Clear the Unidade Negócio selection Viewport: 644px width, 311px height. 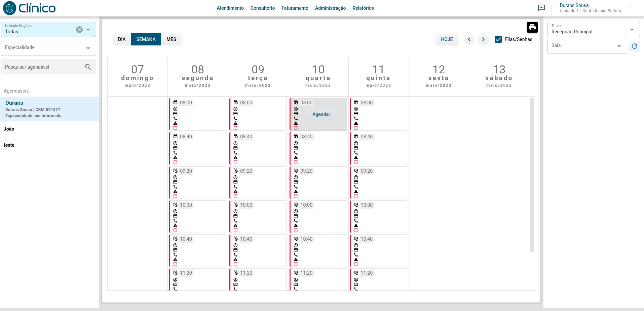(x=79, y=30)
